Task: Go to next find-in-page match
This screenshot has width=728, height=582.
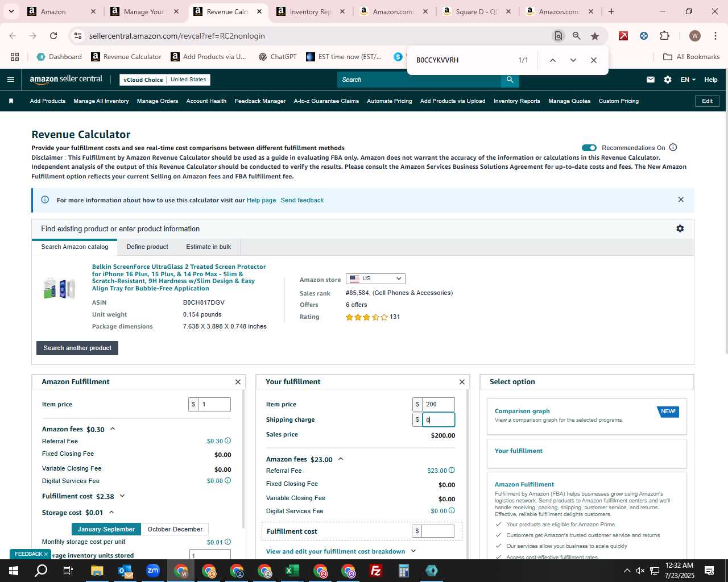Action: click(x=573, y=60)
